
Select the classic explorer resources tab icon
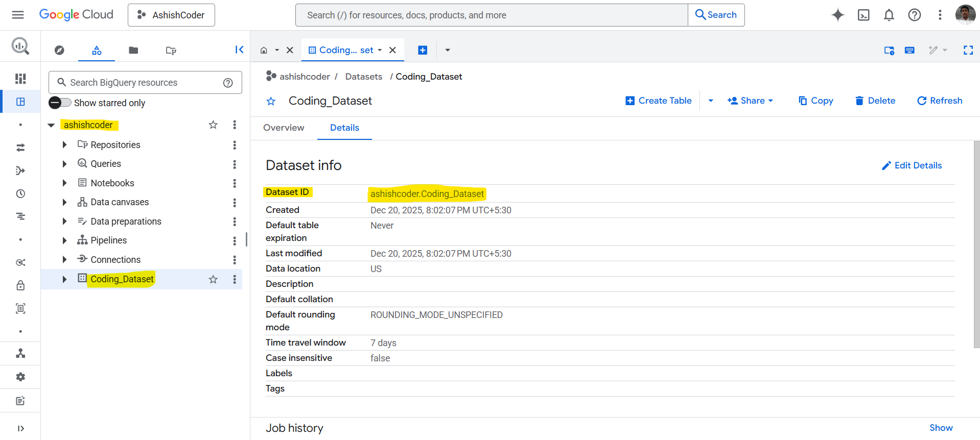(x=97, y=50)
